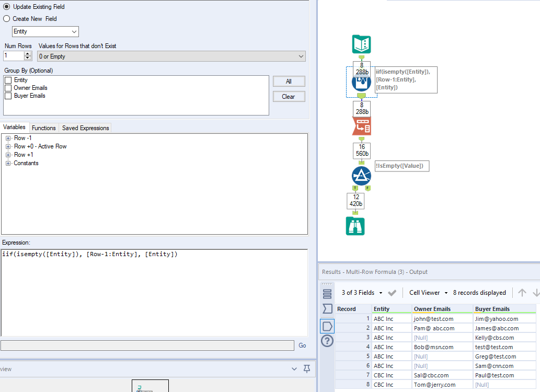The image size is (540, 392).
Task: Switch to the Functions tab
Action: pos(44,128)
